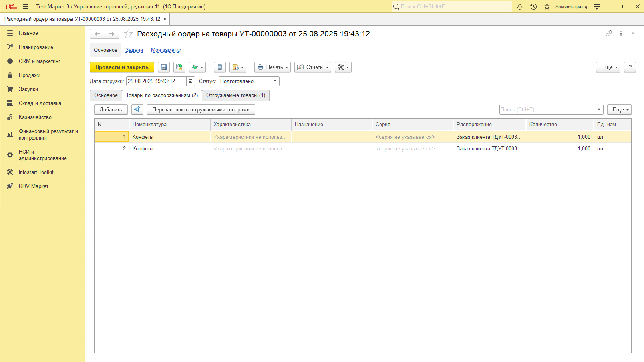Open НСИ и администрирование section

point(42,155)
